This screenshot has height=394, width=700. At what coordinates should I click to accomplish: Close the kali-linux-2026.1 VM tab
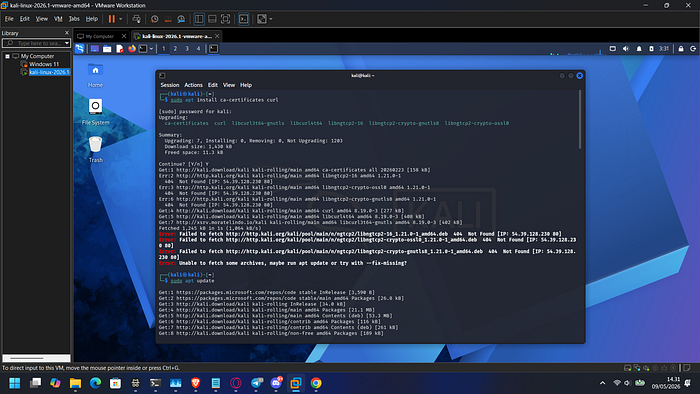coord(217,36)
